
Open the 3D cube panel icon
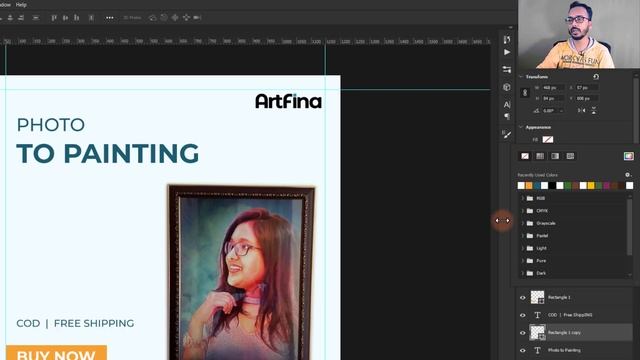tap(507, 87)
